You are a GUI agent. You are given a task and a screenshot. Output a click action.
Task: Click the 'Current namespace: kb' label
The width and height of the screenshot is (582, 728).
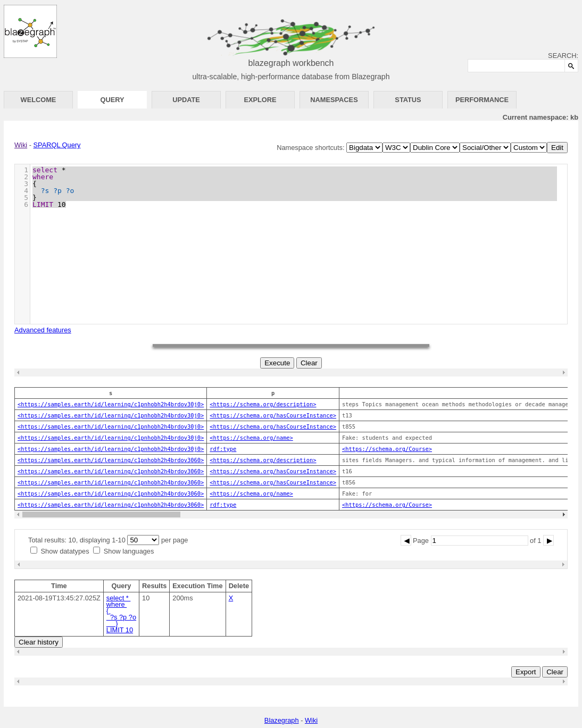540,118
